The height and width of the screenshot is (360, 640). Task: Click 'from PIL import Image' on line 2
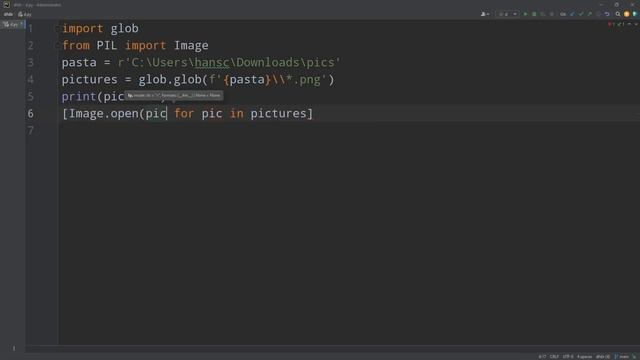[135, 45]
